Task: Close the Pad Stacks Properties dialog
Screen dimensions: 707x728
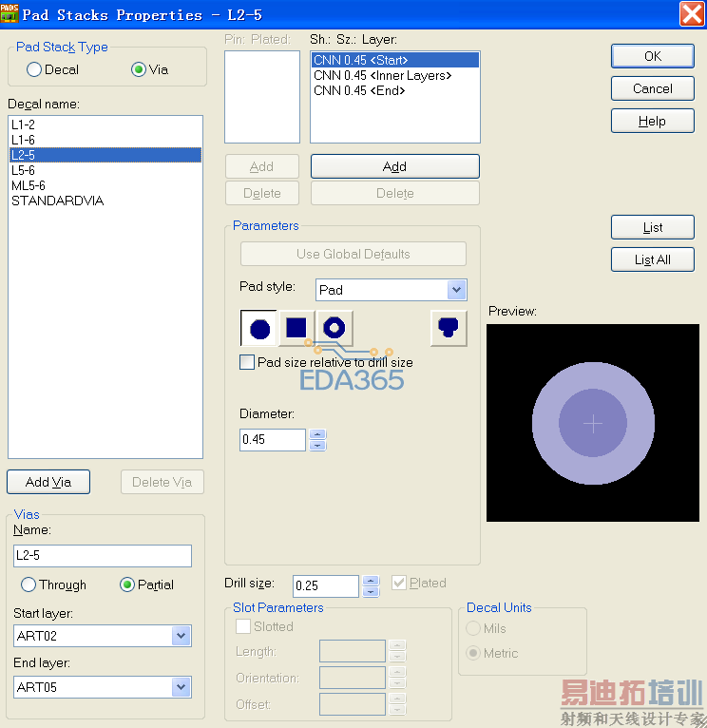Action: tap(692, 14)
